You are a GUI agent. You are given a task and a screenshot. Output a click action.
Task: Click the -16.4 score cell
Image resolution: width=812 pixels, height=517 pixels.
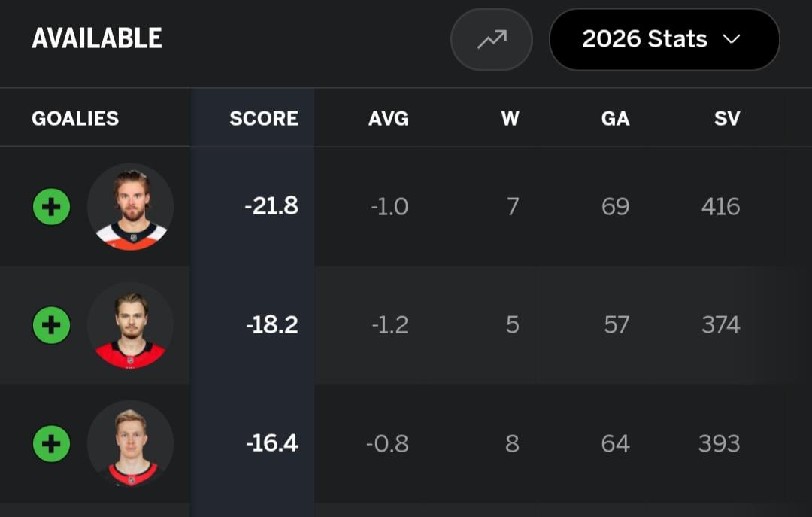(x=271, y=443)
